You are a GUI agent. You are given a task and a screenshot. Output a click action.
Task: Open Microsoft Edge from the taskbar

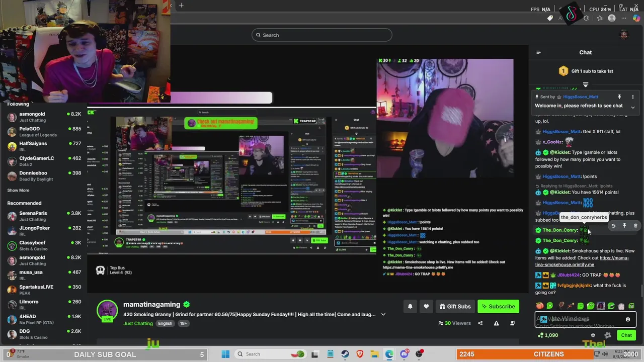(389, 354)
